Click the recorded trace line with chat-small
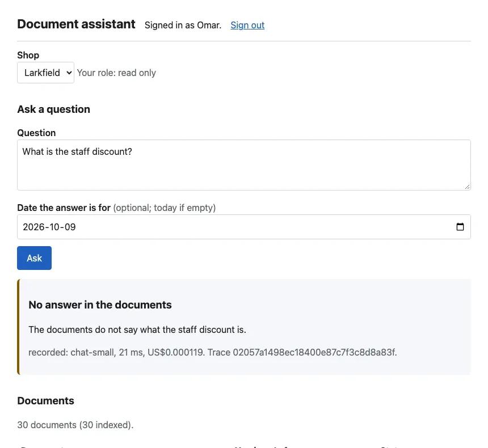Screen dimensions: 488x448 click(x=213, y=352)
